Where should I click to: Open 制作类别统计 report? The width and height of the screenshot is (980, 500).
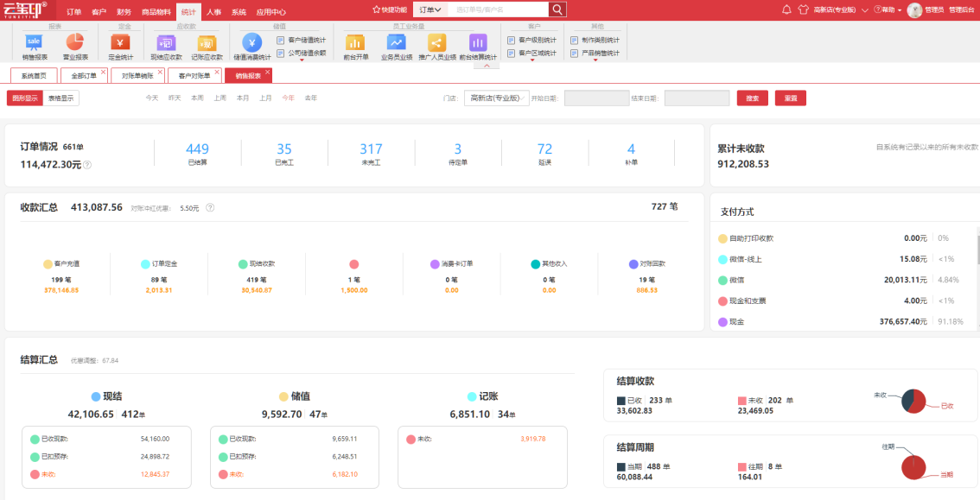pos(595,40)
